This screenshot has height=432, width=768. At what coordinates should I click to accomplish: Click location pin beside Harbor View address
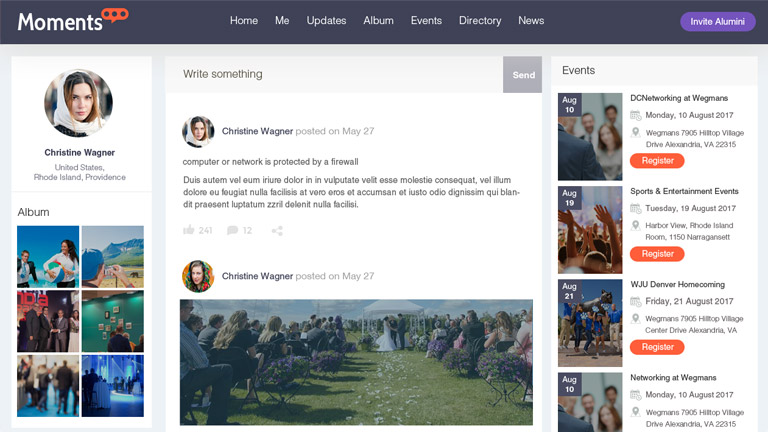635,225
